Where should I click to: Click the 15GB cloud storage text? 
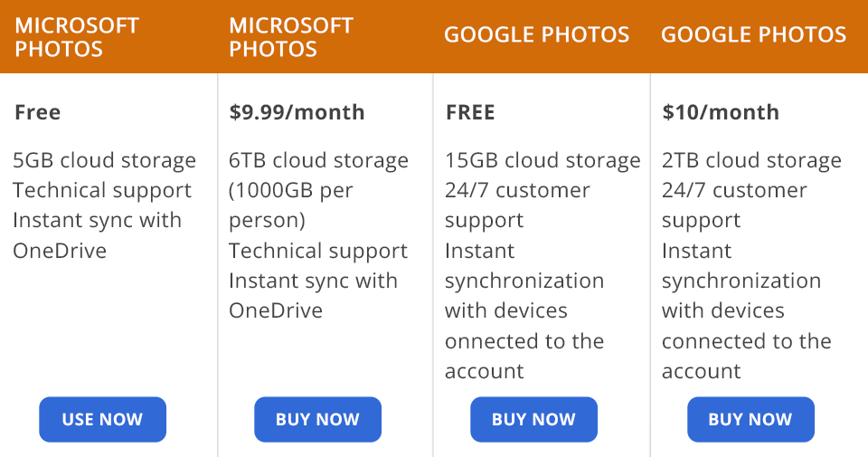click(x=542, y=160)
